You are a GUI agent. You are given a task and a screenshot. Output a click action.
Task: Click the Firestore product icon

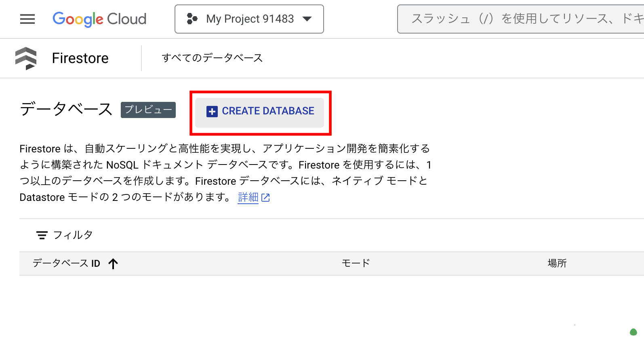pyautogui.click(x=25, y=58)
